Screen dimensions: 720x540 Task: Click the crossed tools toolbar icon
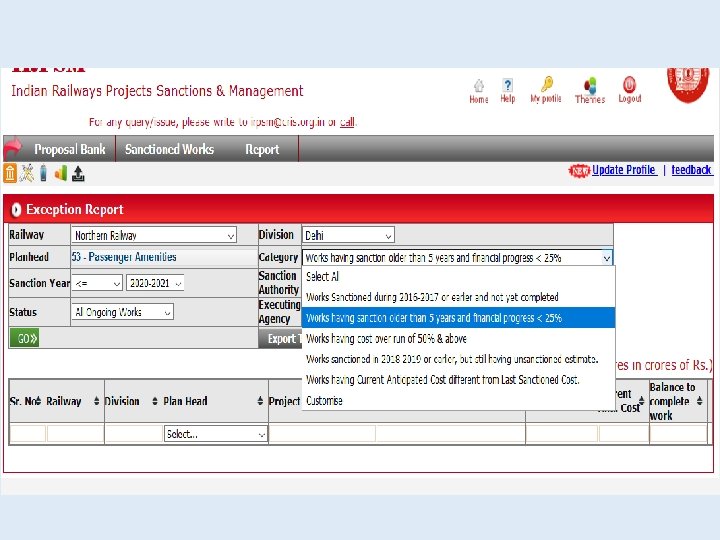(x=27, y=173)
